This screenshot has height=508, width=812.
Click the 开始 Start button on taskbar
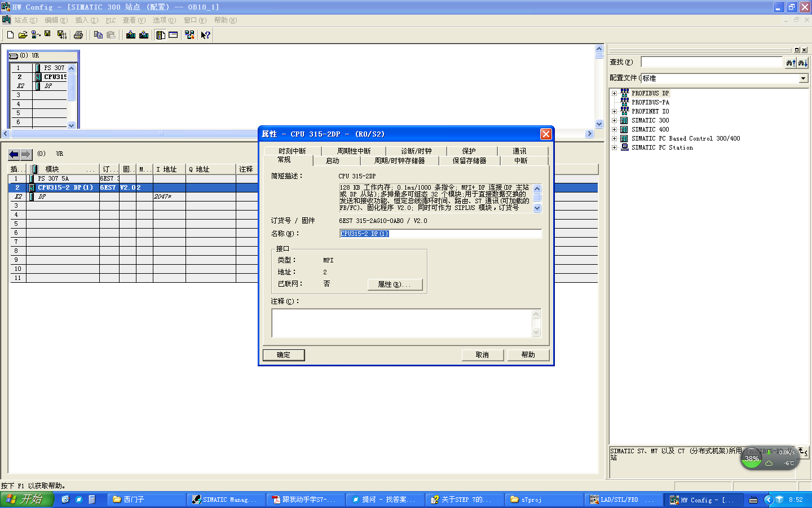pyautogui.click(x=27, y=500)
